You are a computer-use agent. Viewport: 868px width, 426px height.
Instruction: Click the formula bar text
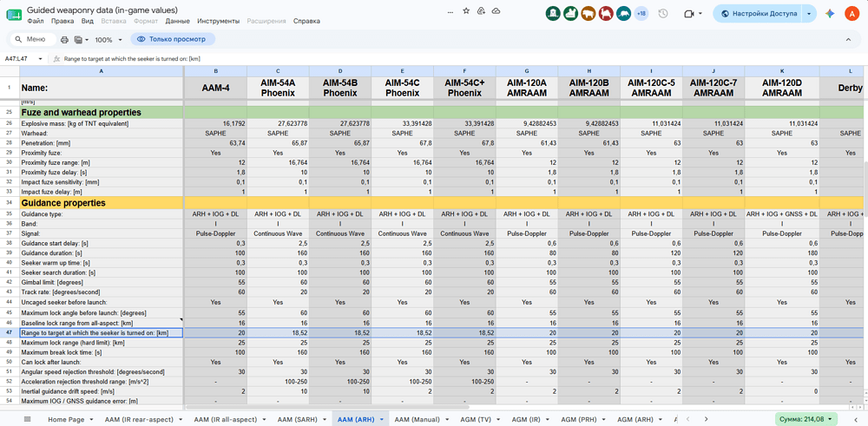coord(132,59)
